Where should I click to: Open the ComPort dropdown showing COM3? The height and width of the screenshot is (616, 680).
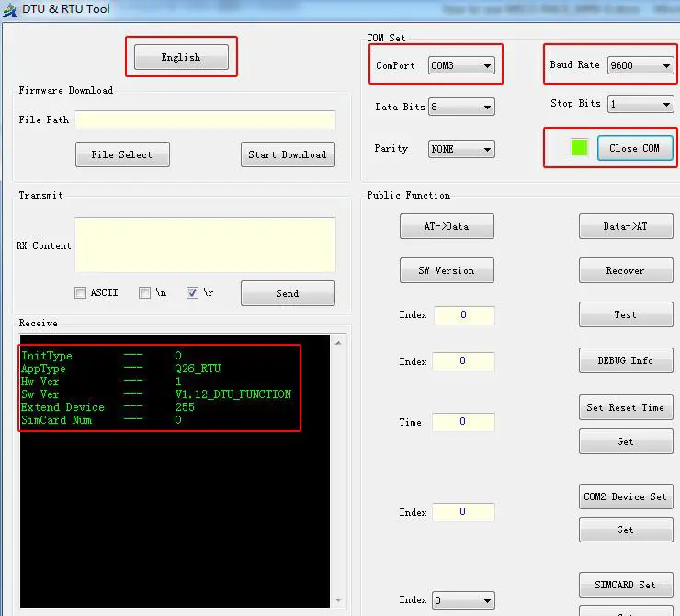click(x=461, y=65)
